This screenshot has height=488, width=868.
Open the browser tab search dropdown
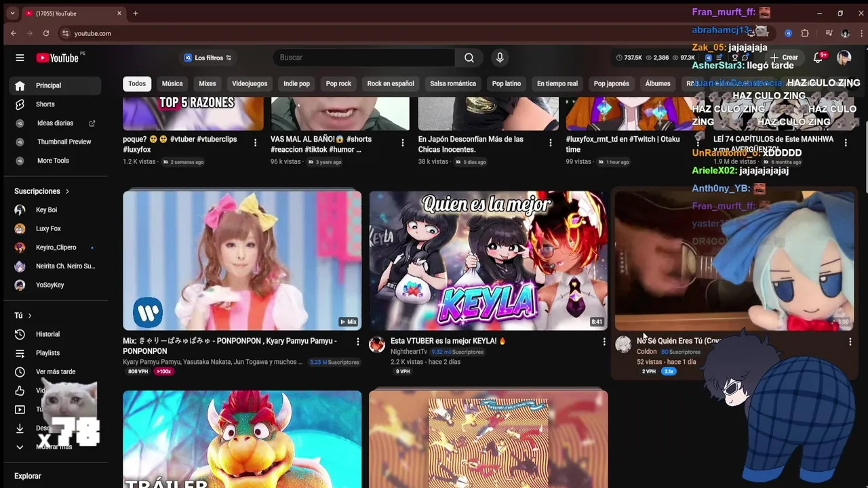click(x=12, y=13)
